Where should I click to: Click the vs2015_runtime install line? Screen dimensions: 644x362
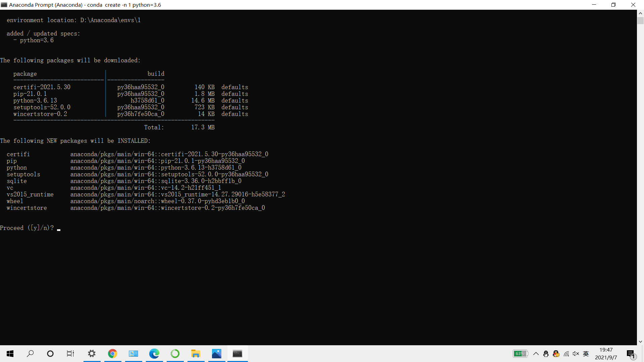click(146, 194)
